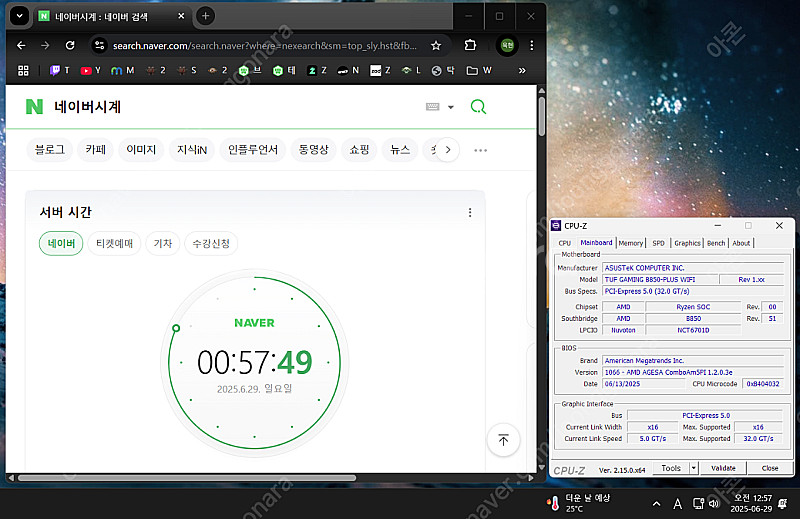This screenshot has height=519, width=800.
Task: Select the 네이버 server time option
Action: pyautogui.click(x=61, y=243)
